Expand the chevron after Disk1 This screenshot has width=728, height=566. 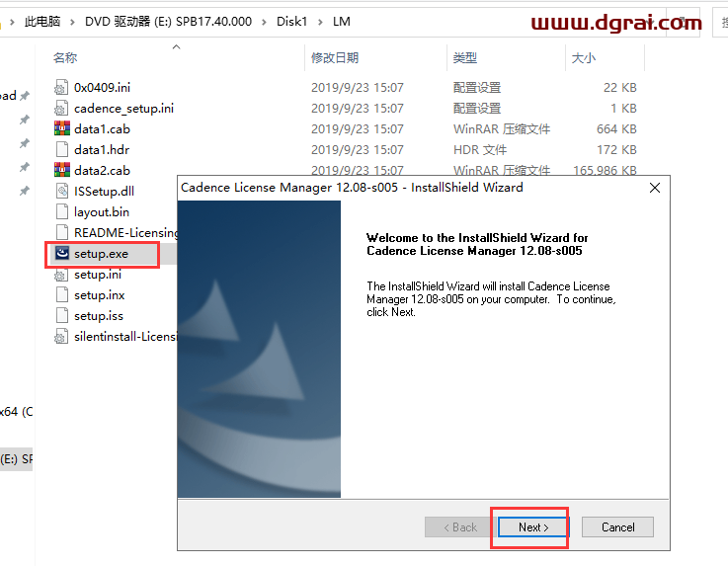(320, 22)
